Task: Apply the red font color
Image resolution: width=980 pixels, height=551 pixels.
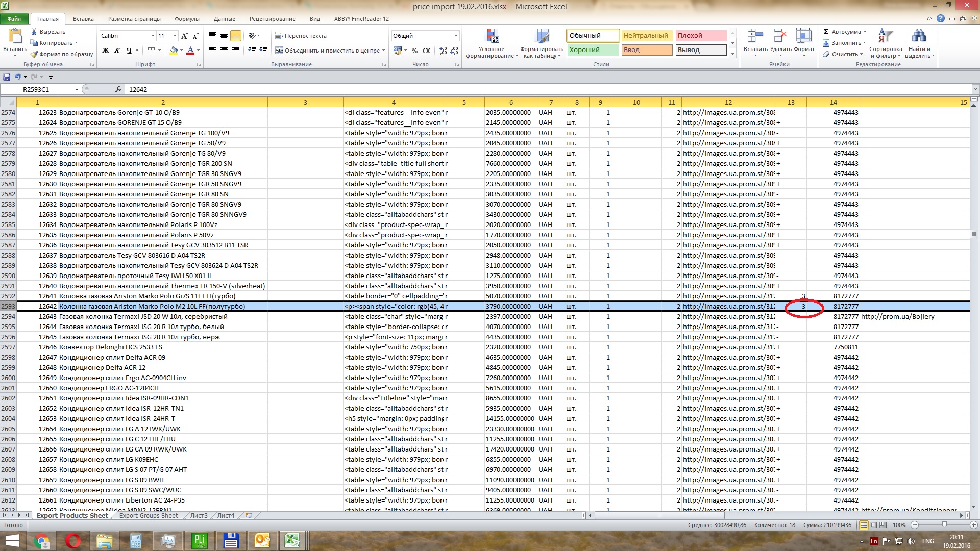Action: (190, 51)
